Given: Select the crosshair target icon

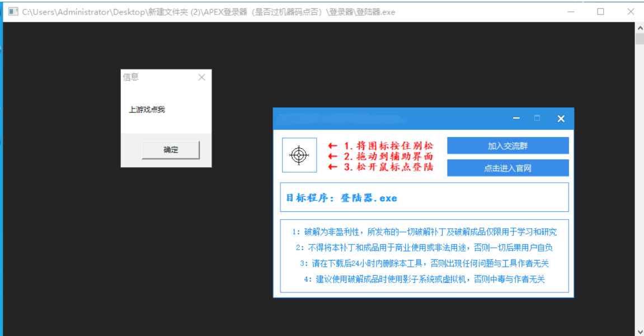Looking at the screenshot, I should coord(299,154).
